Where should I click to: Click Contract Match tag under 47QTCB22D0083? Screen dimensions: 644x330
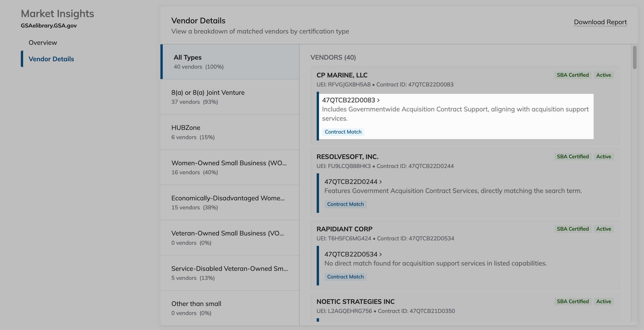click(343, 132)
